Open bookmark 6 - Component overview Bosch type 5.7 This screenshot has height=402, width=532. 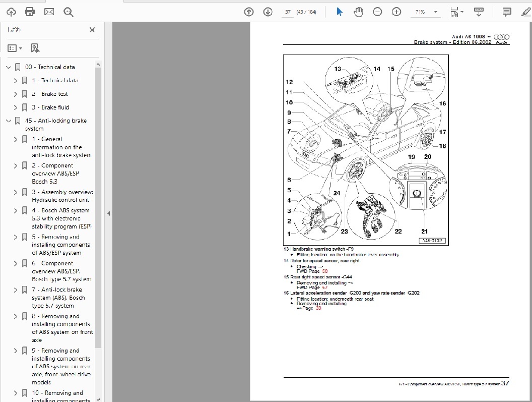pyautogui.click(x=61, y=271)
